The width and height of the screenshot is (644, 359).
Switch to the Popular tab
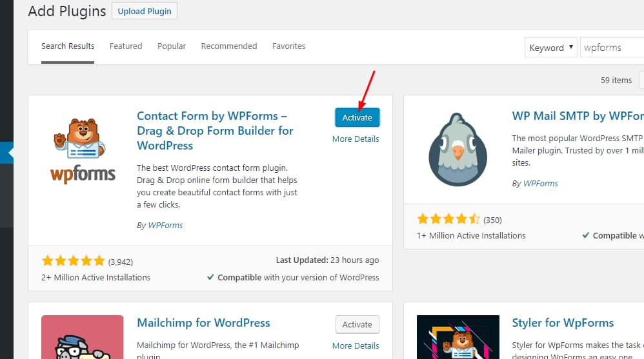(172, 46)
